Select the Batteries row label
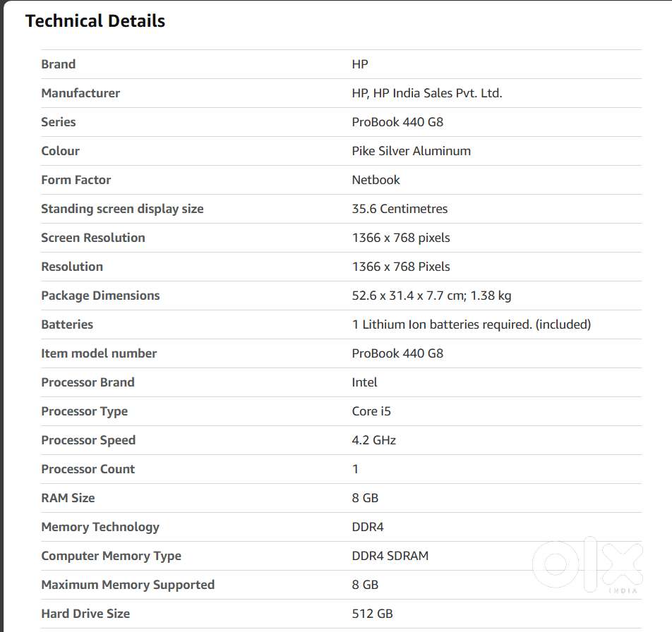 pos(67,324)
